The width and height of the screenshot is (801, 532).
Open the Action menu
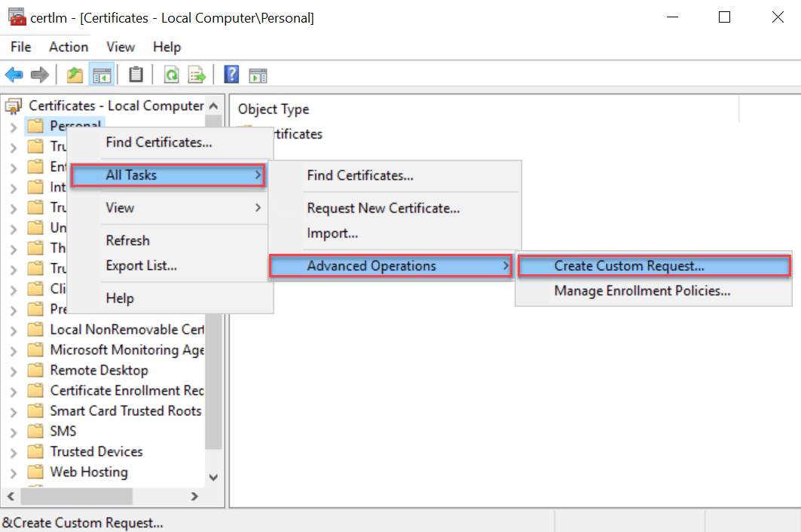click(68, 47)
